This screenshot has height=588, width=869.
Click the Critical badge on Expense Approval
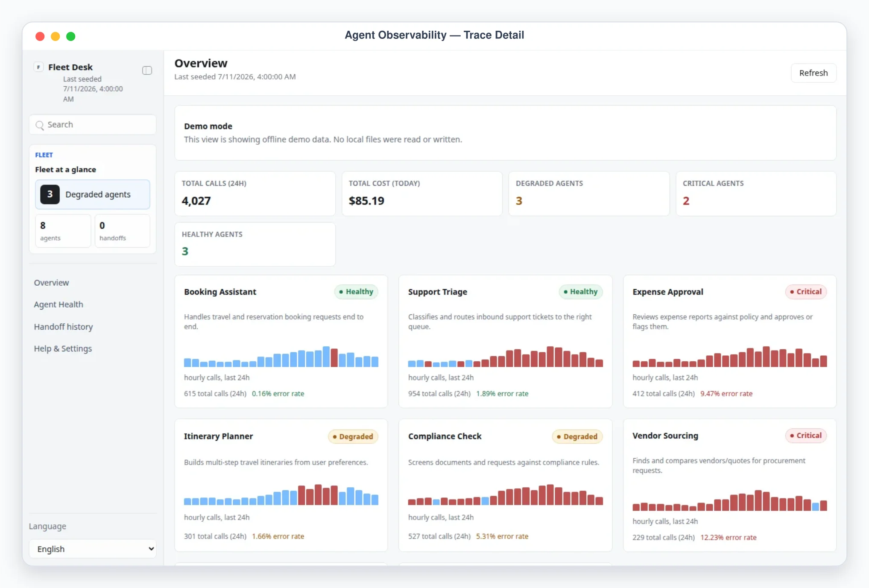(806, 292)
